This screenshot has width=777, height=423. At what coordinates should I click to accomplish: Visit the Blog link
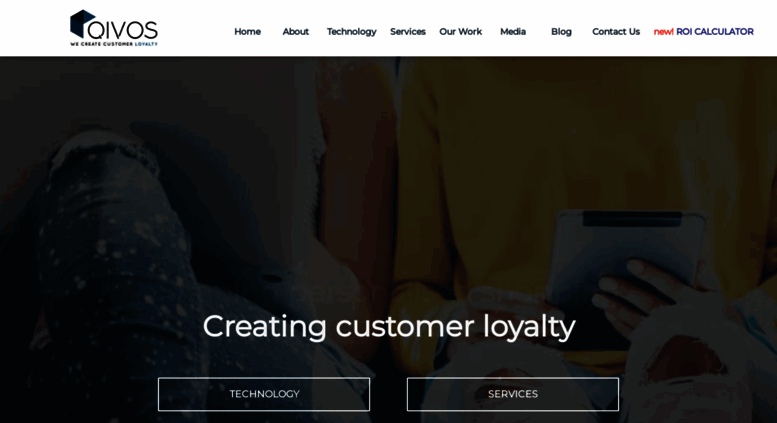click(561, 32)
